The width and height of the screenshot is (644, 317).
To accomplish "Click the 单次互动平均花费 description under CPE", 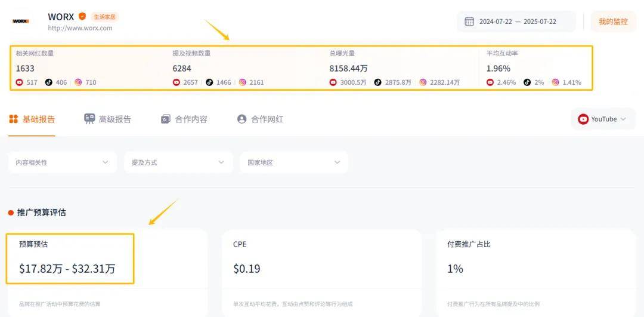I will (x=293, y=304).
